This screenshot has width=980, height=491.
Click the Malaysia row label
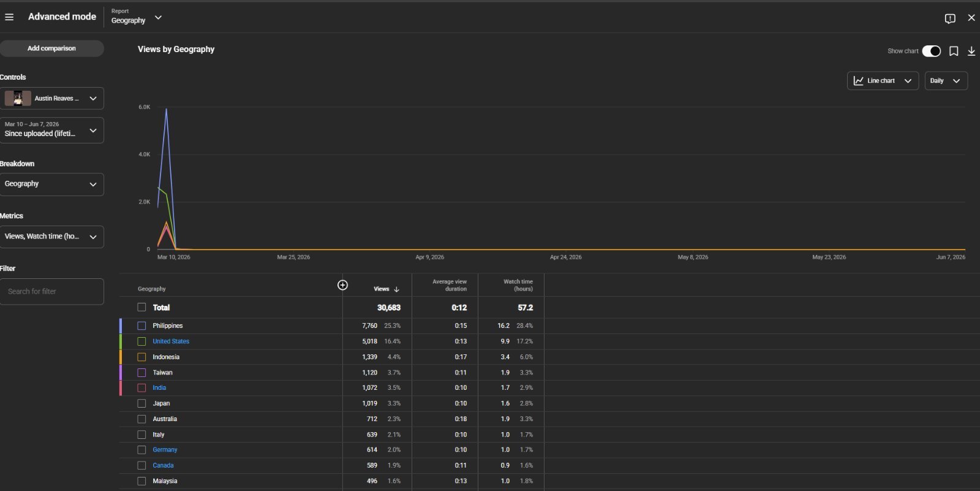click(165, 481)
